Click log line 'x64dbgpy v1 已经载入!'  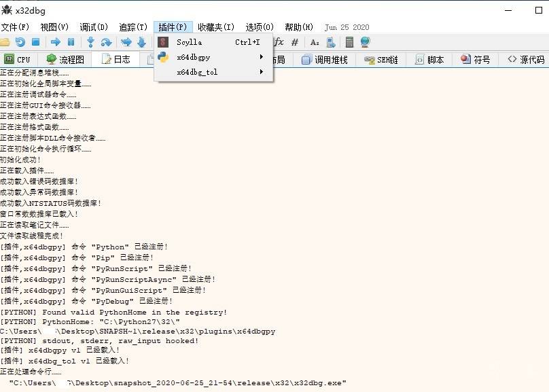coord(60,350)
